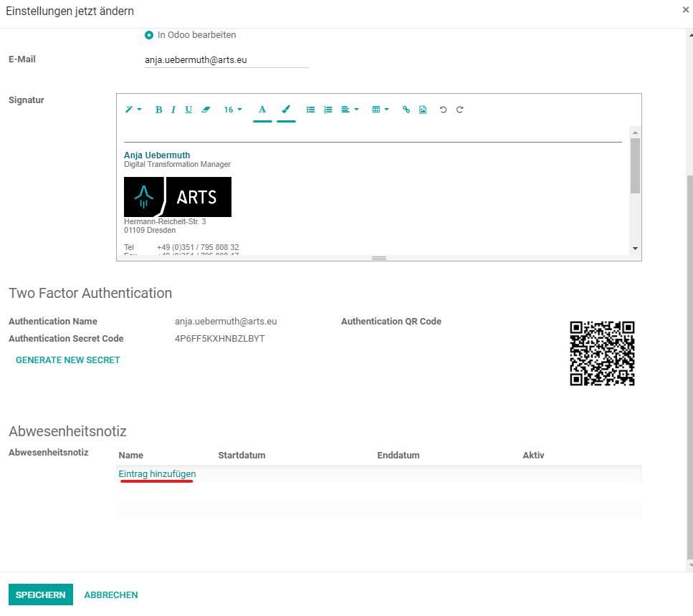
Task: Open the paragraph alignment dropdown
Action: point(350,110)
